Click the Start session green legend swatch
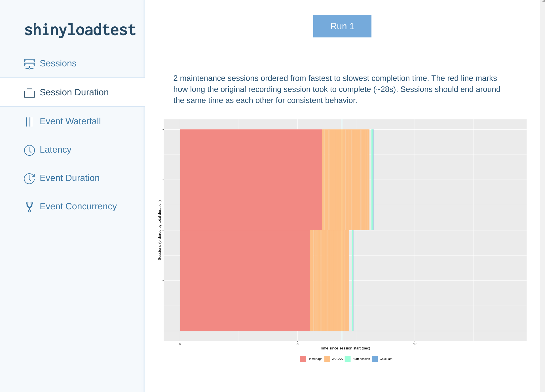This screenshot has height=392, width=545. click(348, 359)
